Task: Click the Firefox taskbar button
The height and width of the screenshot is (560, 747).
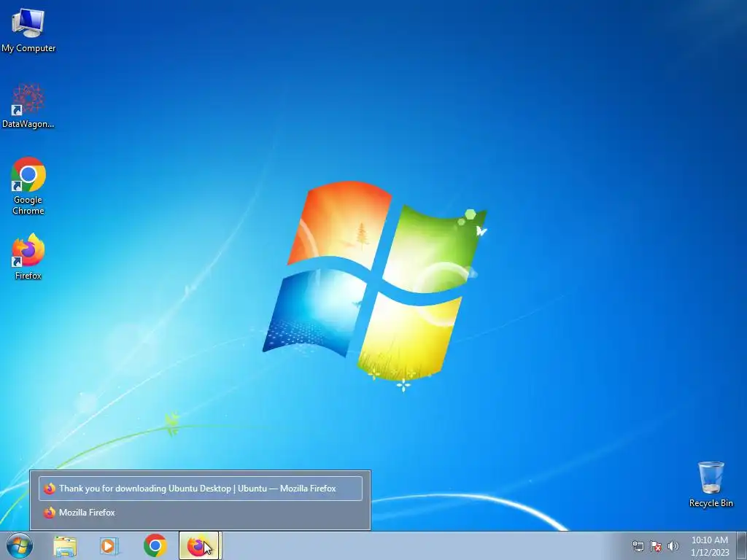Action: pos(198,545)
